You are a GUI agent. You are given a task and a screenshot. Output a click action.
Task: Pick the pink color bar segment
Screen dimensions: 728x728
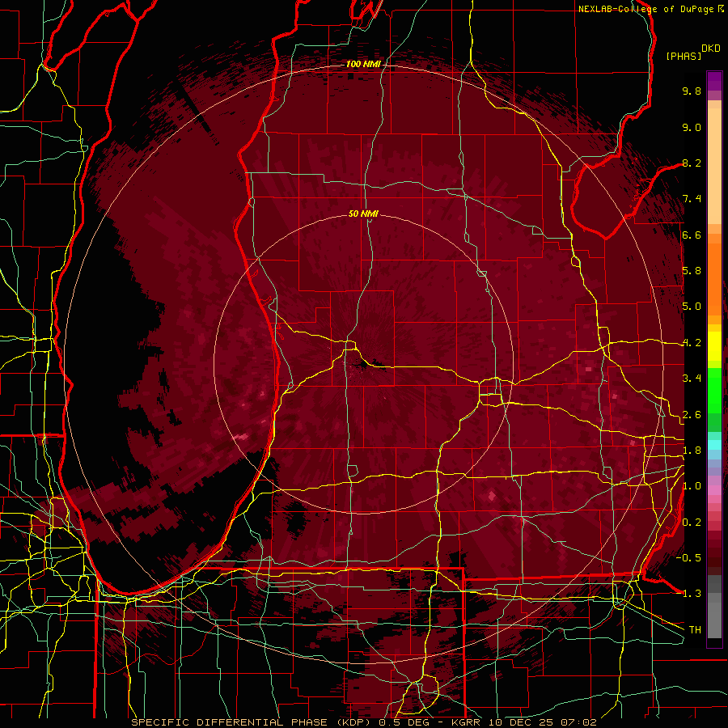(x=714, y=490)
